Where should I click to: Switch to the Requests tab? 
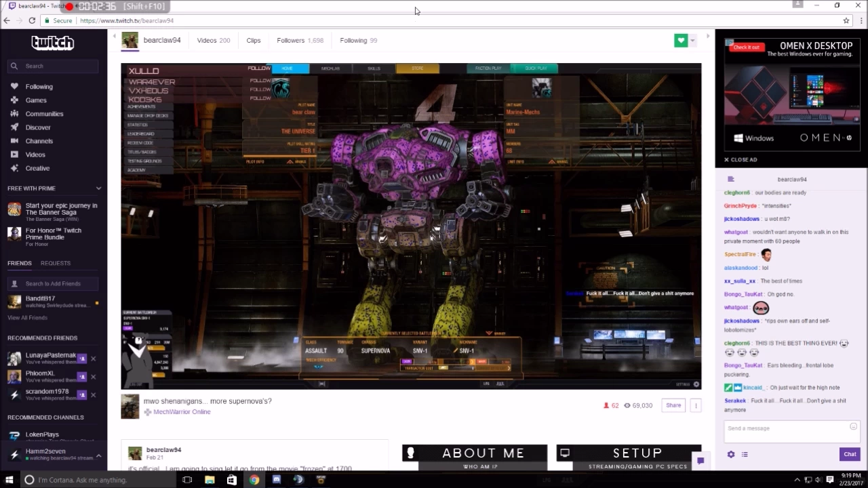56,263
